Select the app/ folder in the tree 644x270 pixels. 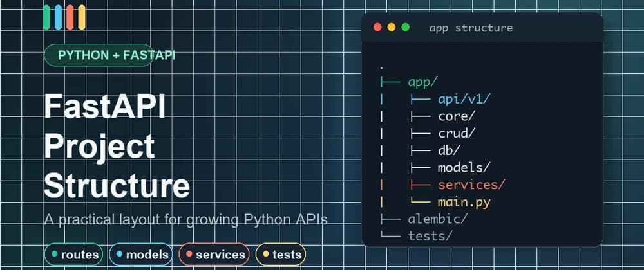(x=423, y=82)
